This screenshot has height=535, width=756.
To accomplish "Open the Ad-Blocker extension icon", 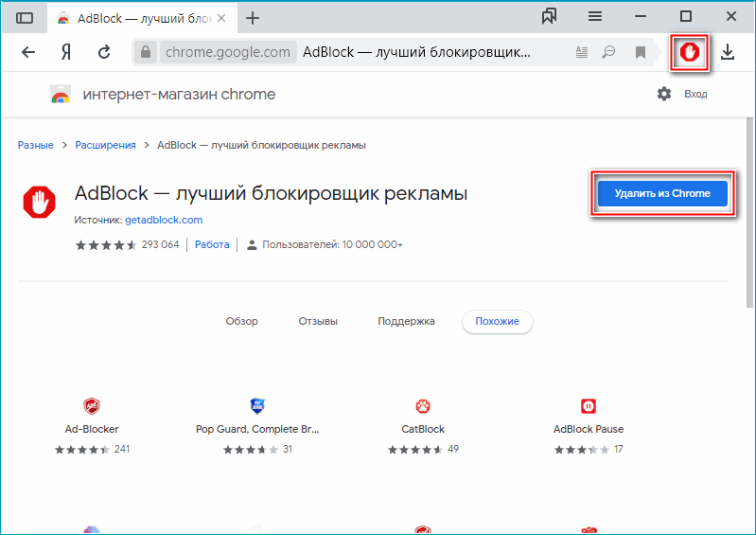I will click(x=92, y=406).
